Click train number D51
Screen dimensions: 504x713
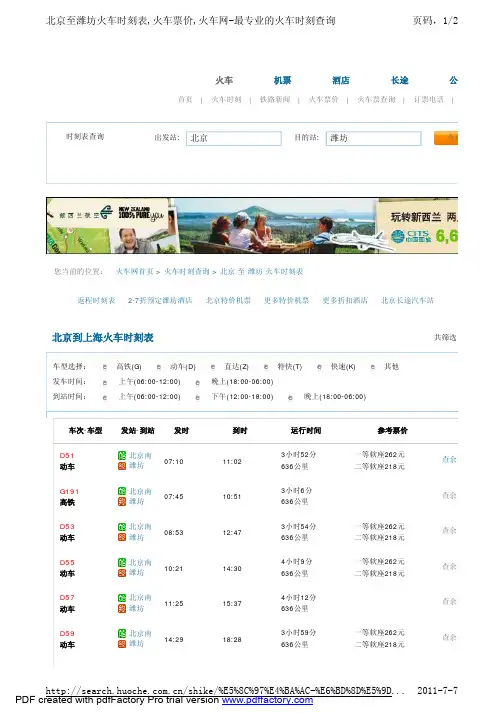67,455
